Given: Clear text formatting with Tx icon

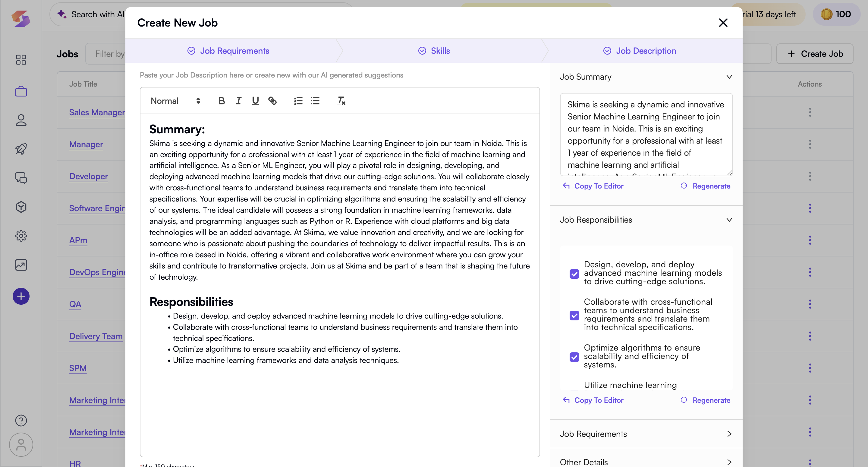Looking at the screenshot, I should click(341, 101).
